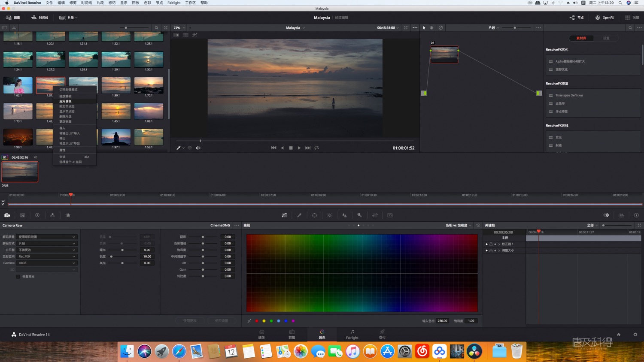Toggle enable dot for 校正器 1 keyframe track
The image size is (644, 362).
486,244
